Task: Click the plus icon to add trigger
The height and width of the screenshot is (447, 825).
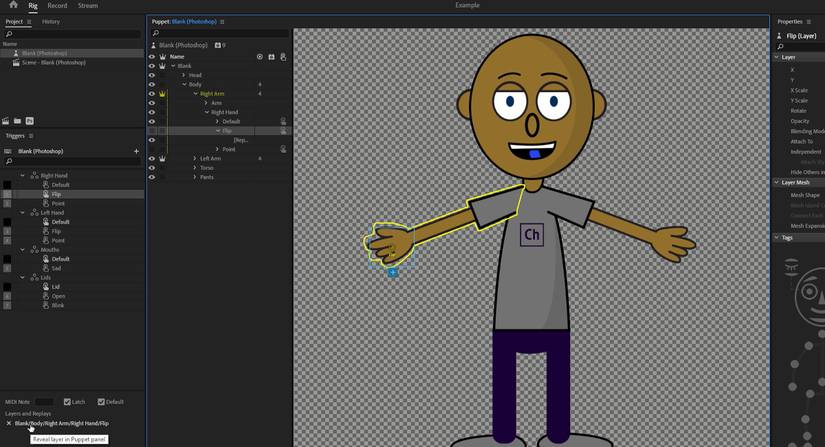Action: pos(136,151)
